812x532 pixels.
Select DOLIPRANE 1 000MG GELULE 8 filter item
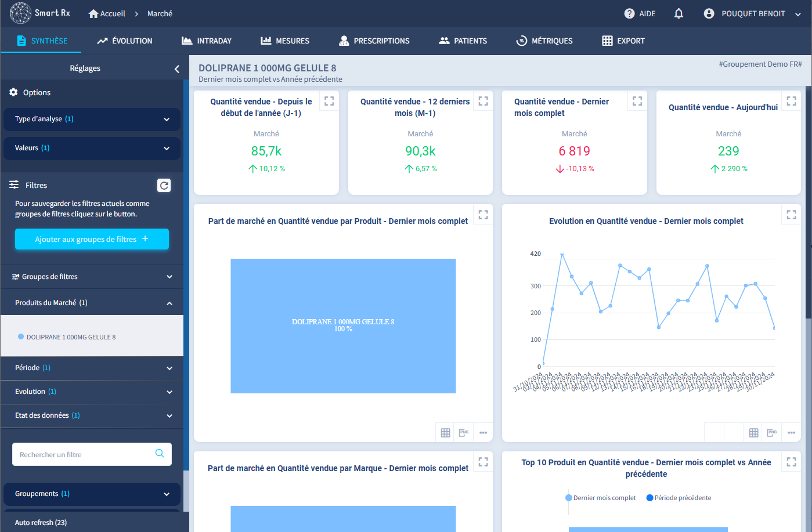pos(71,337)
